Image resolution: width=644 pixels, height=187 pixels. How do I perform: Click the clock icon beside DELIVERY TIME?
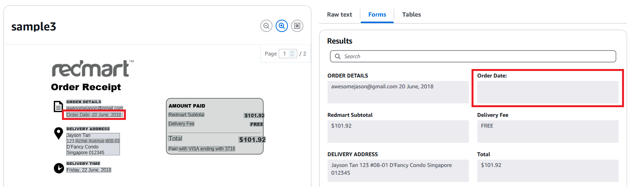pyautogui.click(x=59, y=168)
